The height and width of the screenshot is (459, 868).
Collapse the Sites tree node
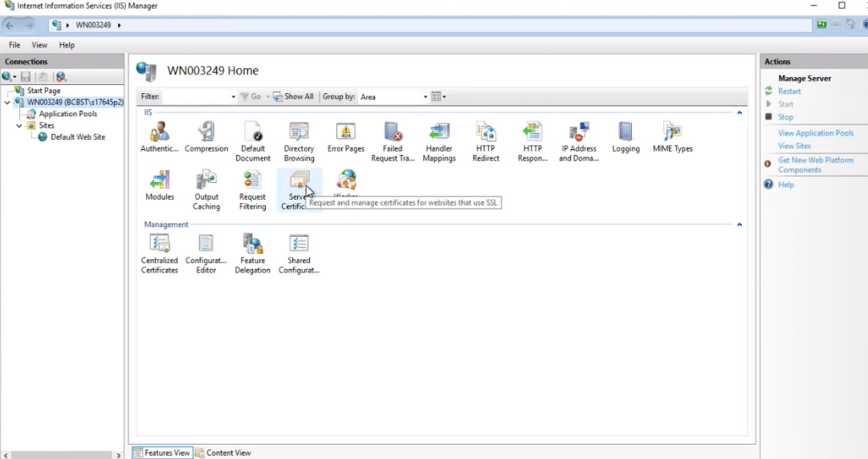click(x=19, y=126)
